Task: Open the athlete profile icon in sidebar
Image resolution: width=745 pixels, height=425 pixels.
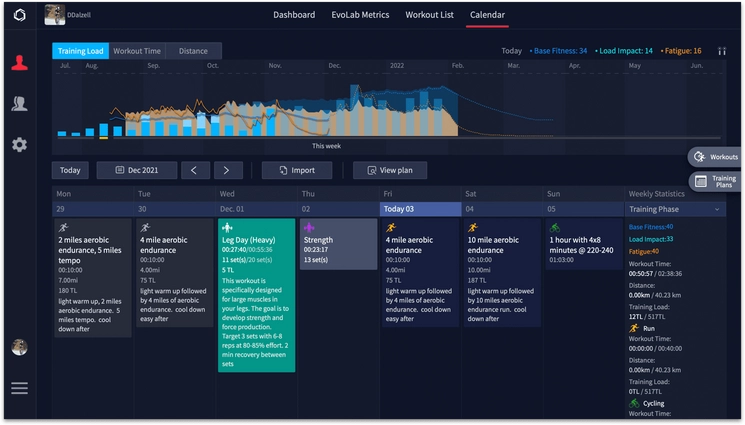Action: (x=19, y=63)
